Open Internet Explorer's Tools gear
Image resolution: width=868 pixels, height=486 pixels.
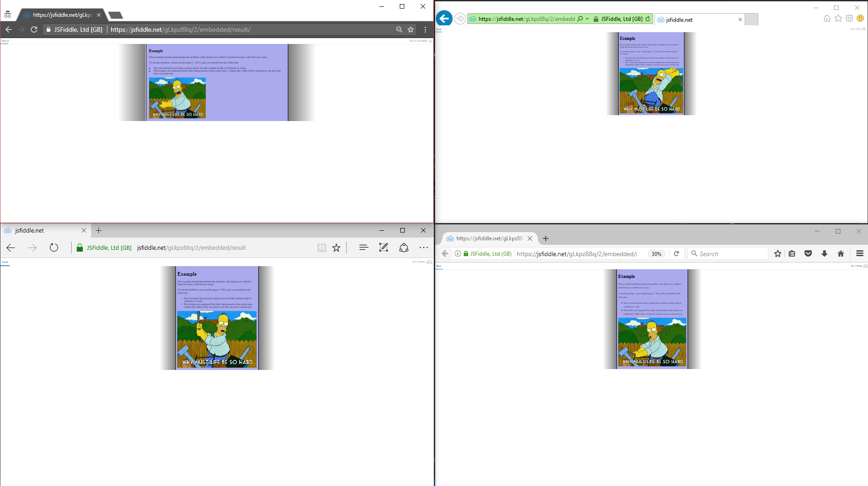849,19
